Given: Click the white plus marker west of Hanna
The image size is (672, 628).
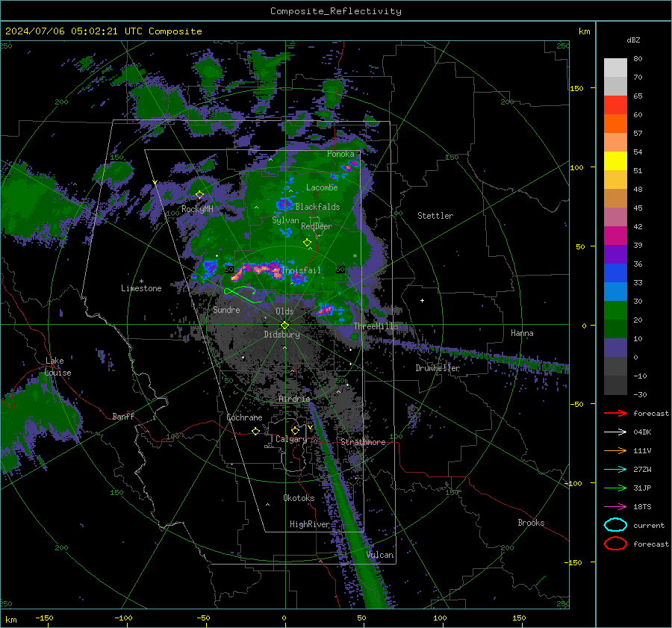Looking at the screenshot, I should click(422, 300).
